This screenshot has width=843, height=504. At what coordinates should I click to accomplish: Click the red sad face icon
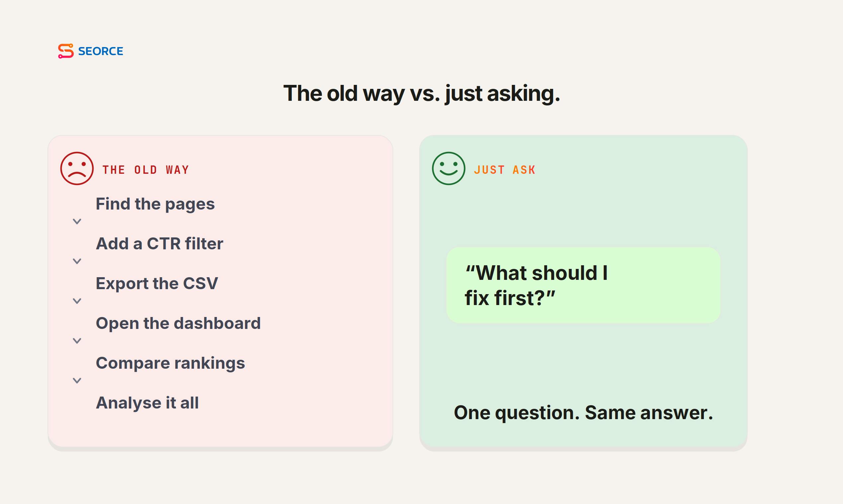pyautogui.click(x=77, y=168)
